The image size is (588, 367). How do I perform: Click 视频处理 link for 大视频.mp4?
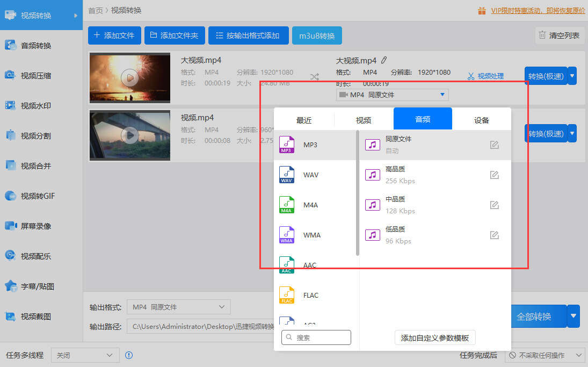click(x=486, y=76)
